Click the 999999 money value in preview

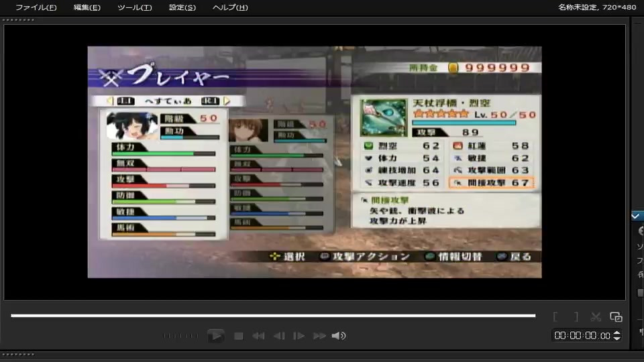497,68
